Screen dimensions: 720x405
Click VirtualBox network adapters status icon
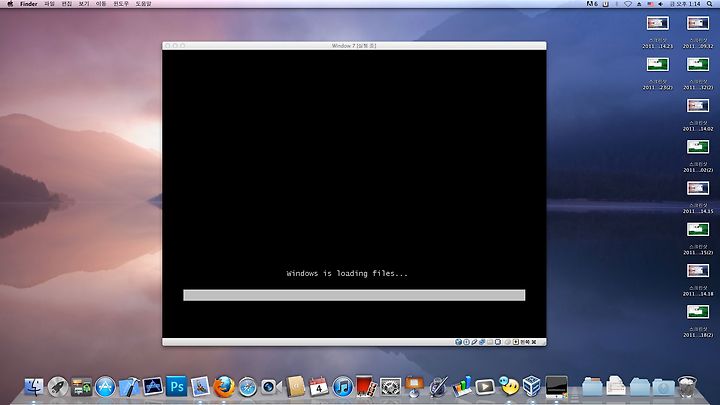(x=482, y=342)
